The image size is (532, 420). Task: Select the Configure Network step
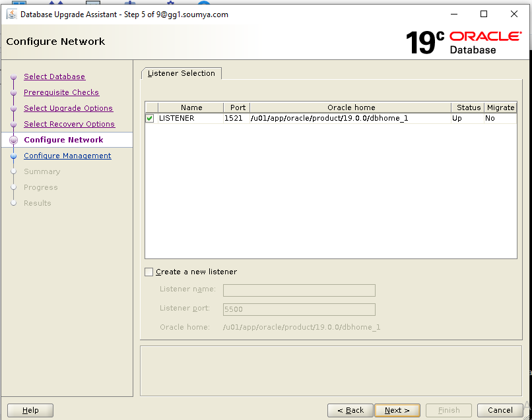coord(63,140)
